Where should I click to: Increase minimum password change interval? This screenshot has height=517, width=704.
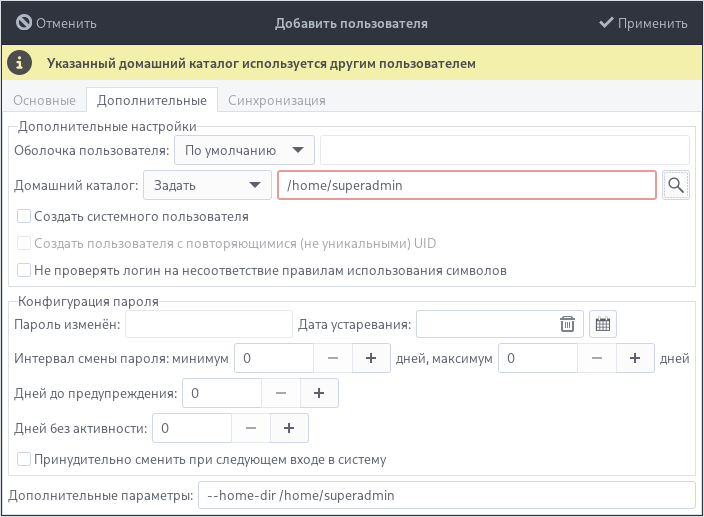(x=370, y=358)
